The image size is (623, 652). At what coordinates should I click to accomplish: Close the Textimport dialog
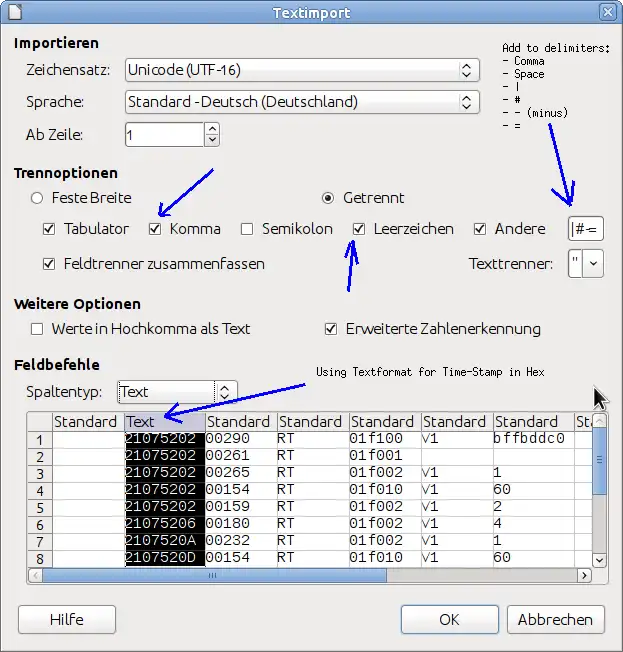tap(608, 12)
